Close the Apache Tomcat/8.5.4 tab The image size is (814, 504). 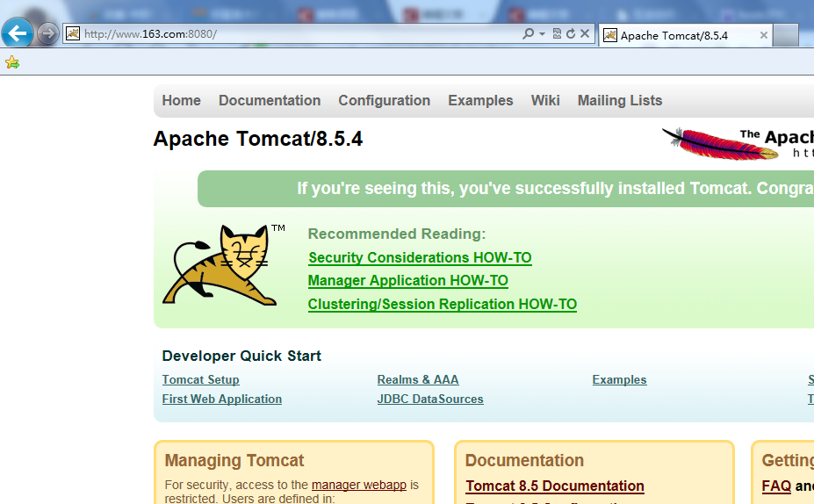click(x=764, y=35)
